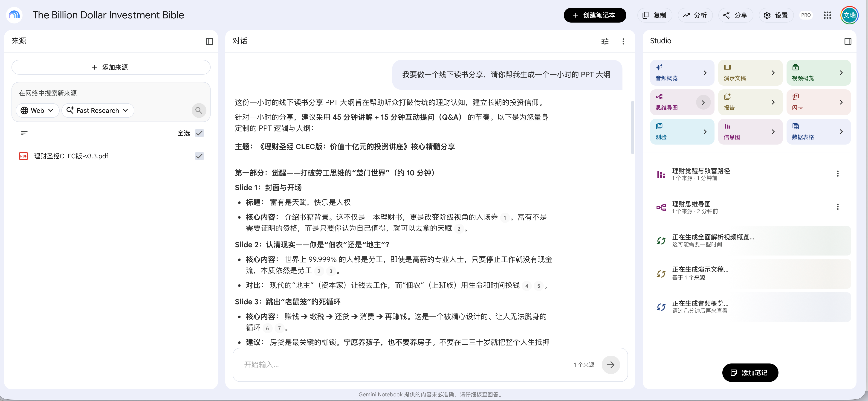Open conversation settings tune icon
The width and height of the screenshot is (868, 401).
click(605, 41)
